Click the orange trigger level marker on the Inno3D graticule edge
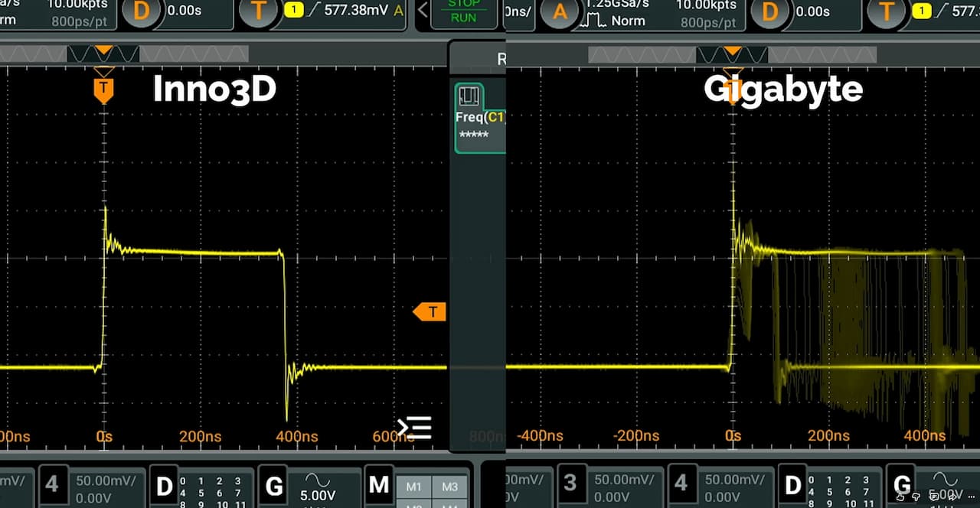The height and width of the screenshot is (508, 980). pyautogui.click(x=430, y=311)
